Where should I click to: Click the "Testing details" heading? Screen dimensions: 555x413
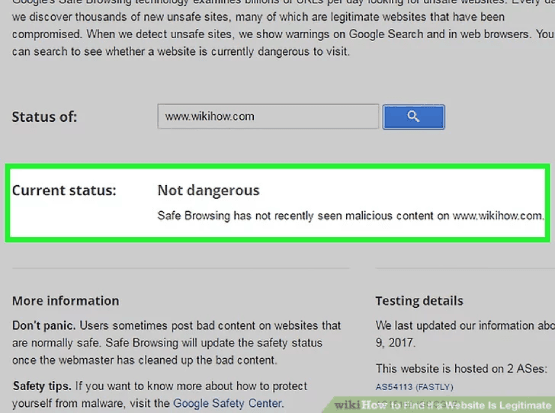point(419,301)
